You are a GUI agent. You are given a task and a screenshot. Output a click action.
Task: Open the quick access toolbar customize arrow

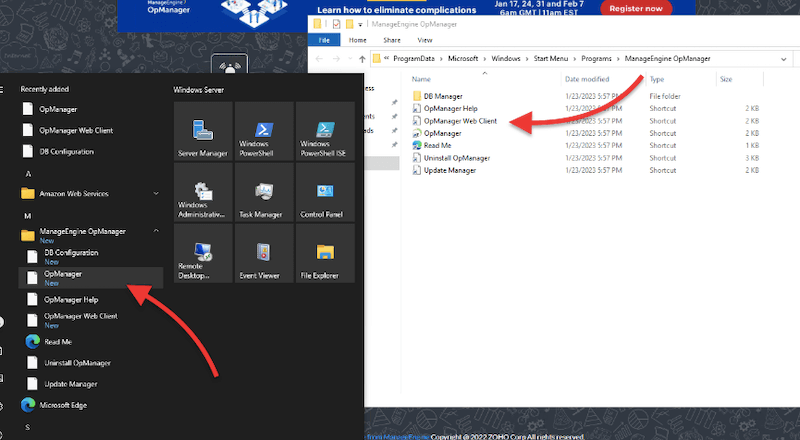[x=360, y=25]
